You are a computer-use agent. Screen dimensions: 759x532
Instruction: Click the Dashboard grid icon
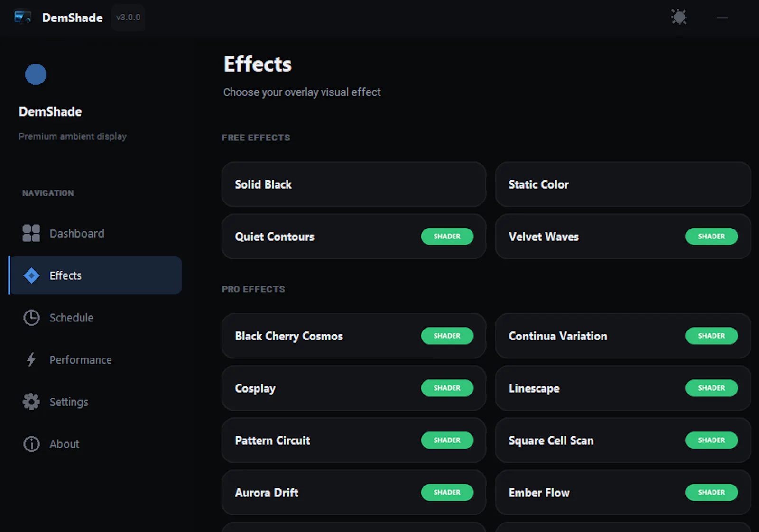(x=31, y=233)
